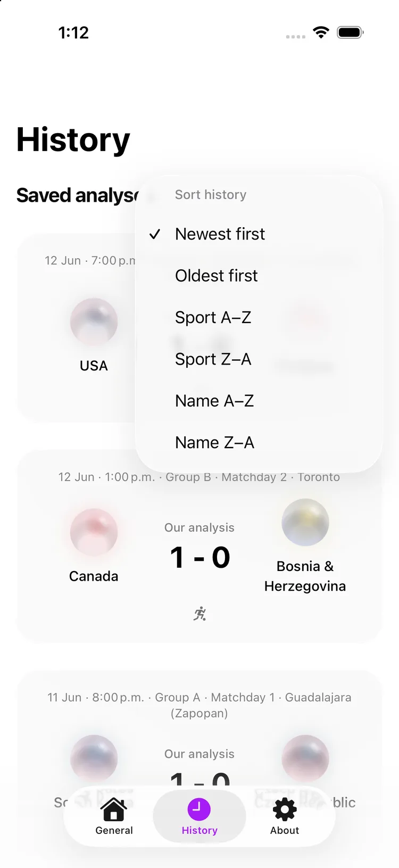Open the Canada vs Bosnia 1 - 0 analysis
Image resolution: width=399 pixels, height=868 pixels.
point(199,557)
